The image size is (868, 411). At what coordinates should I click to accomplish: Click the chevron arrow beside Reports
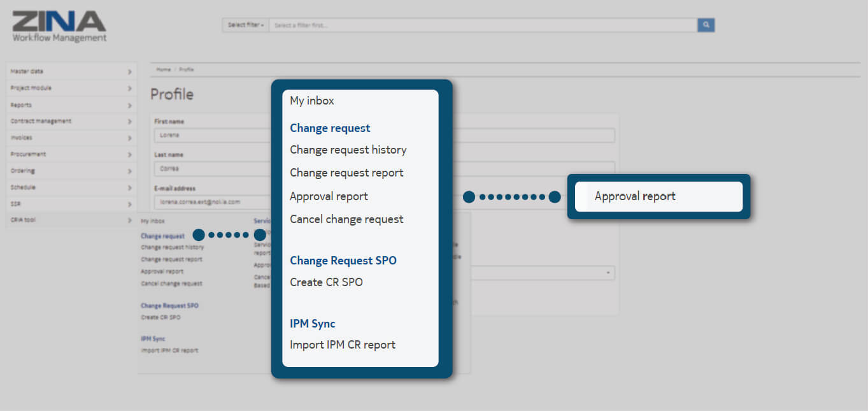(129, 105)
